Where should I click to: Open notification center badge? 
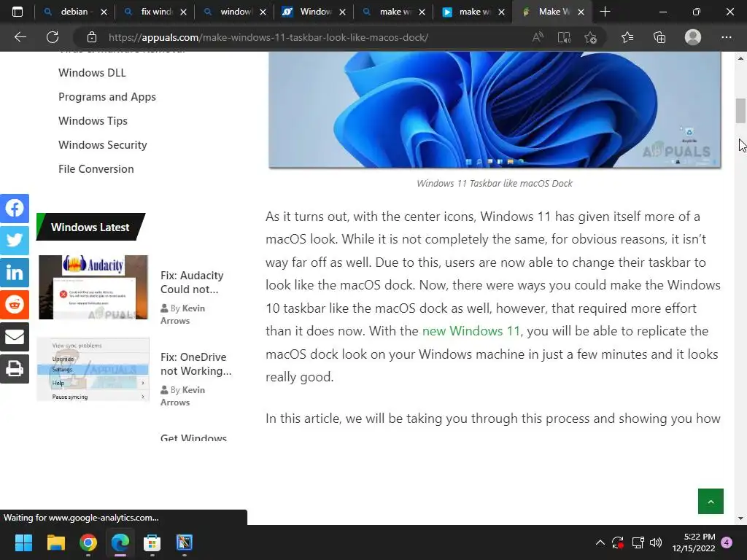click(727, 542)
